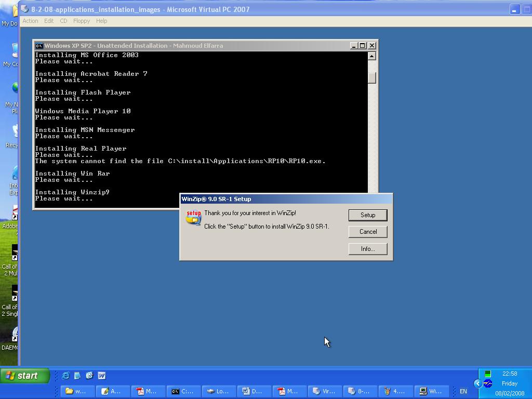Click the 'Installing Winzip9' line
Viewport: 532px width, 399px height.
pyautogui.click(x=72, y=192)
